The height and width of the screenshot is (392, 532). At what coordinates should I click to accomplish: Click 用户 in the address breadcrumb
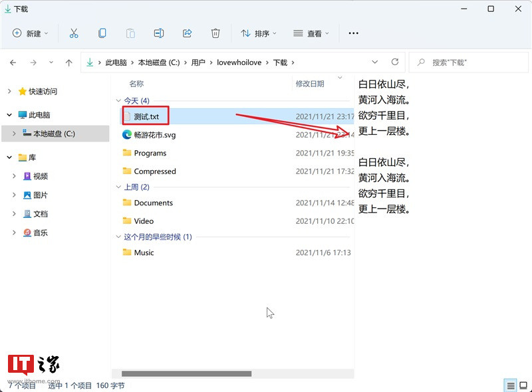pyautogui.click(x=198, y=62)
